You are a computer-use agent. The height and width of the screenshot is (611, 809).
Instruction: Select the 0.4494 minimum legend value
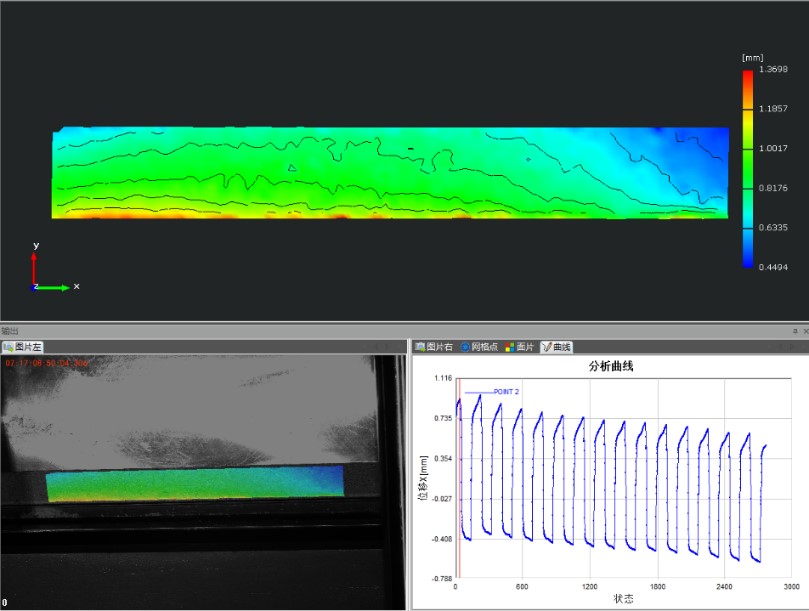point(773,266)
